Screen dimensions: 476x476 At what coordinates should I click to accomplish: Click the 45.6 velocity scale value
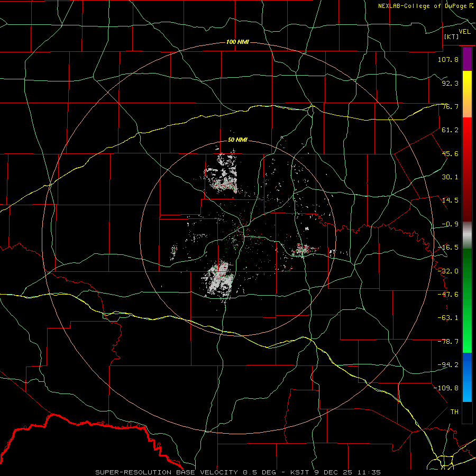pyautogui.click(x=450, y=153)
